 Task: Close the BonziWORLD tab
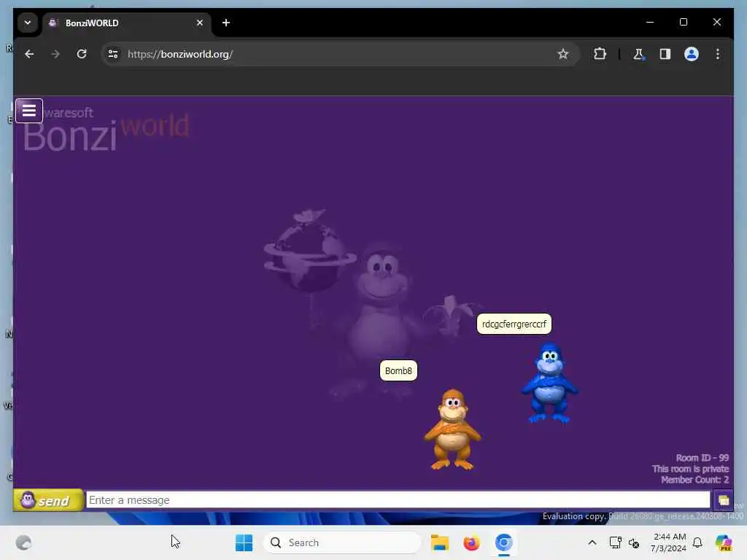click(x=200, y=23)
